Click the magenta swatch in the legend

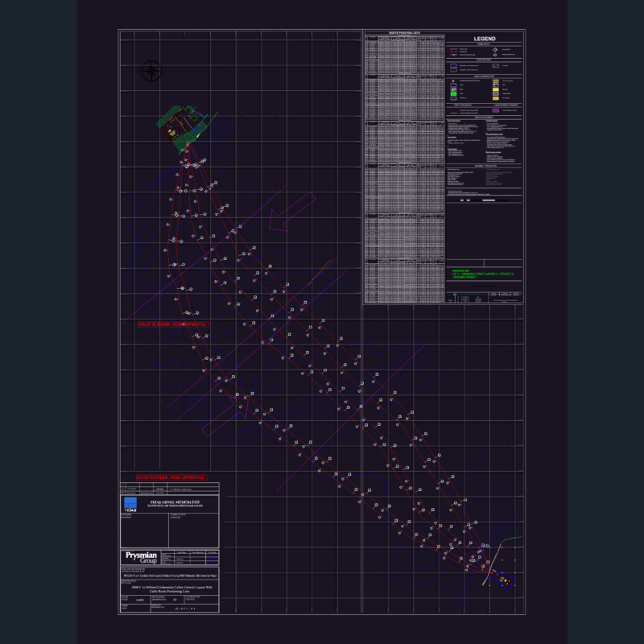tap(496, 110)
